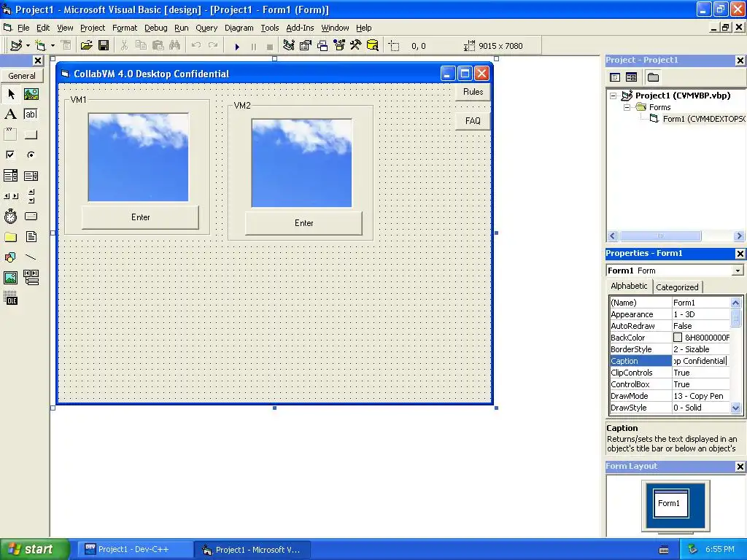Screen dimensions: 747x560
Task: Select the horizontal scrollbar tool in toolbox
Action: pyautogui.click(x=10, y=195)
